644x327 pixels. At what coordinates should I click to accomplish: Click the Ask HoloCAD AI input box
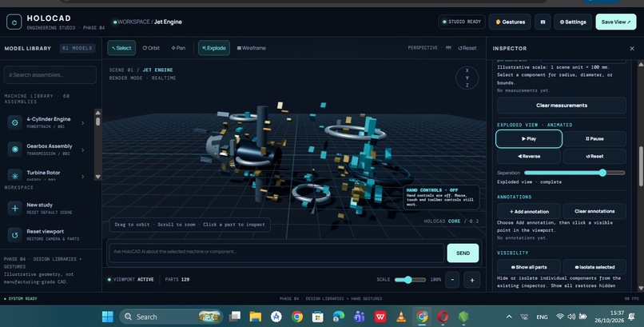click(276, 252)
